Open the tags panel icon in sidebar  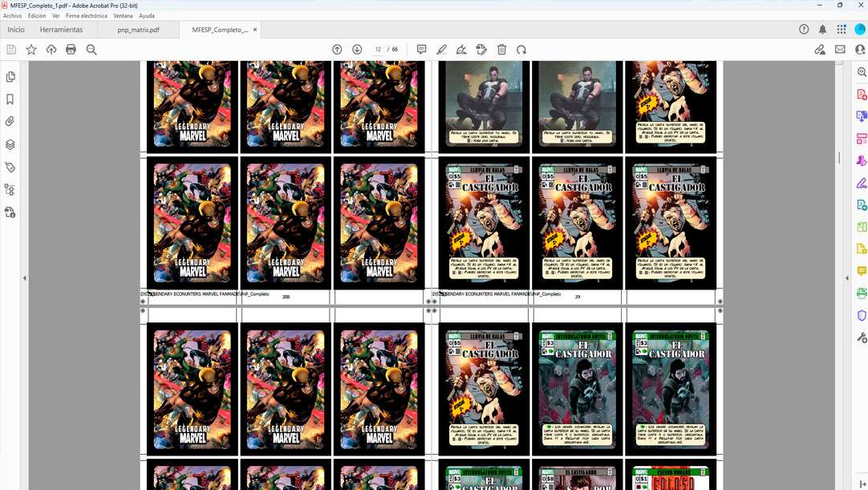point(10,167)
